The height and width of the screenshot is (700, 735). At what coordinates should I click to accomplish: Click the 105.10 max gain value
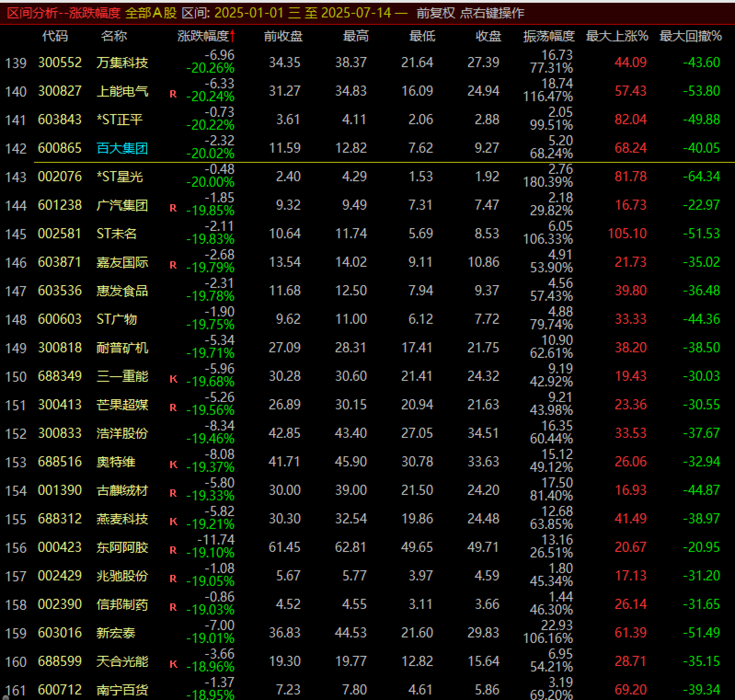[x=627, y=234]
